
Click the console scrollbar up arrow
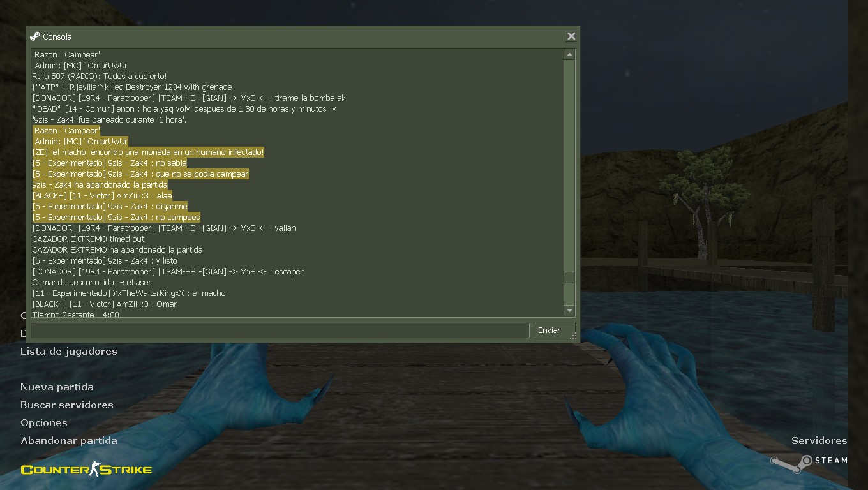click(569, 55)
